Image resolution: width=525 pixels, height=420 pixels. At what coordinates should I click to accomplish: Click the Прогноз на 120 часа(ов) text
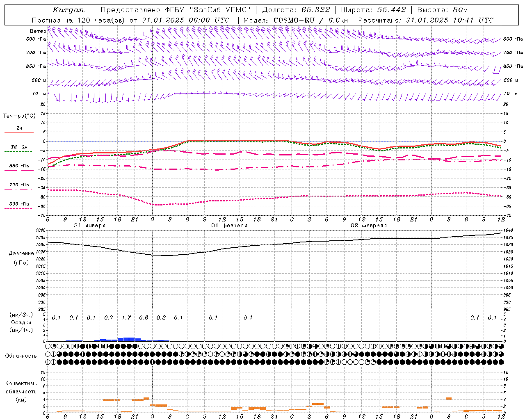point(79,20)
